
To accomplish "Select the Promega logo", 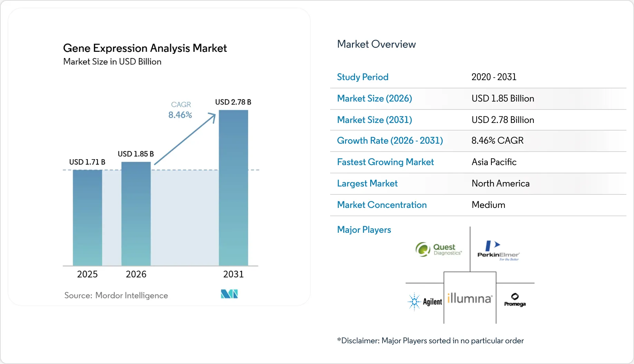I will coord(515,300).
